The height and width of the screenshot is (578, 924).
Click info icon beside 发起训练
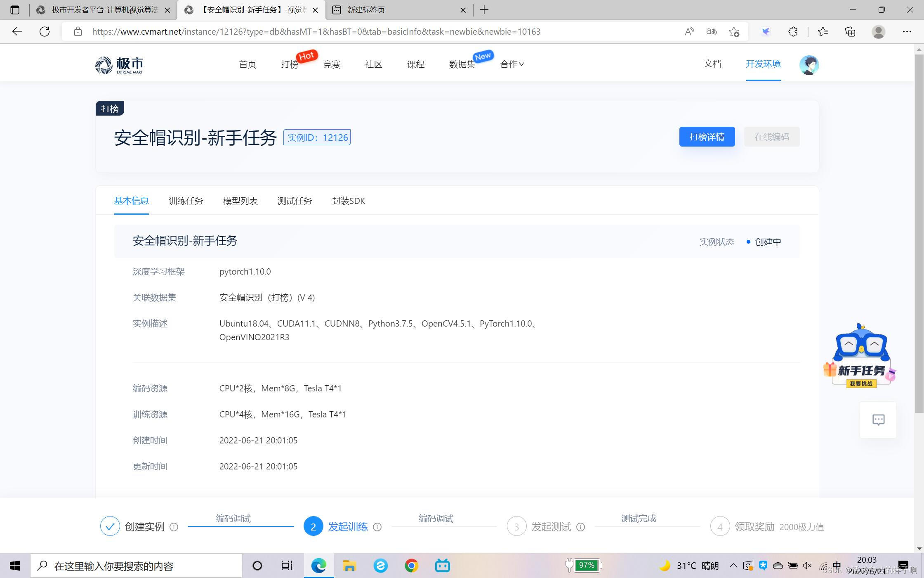click(x=377, y=527)
